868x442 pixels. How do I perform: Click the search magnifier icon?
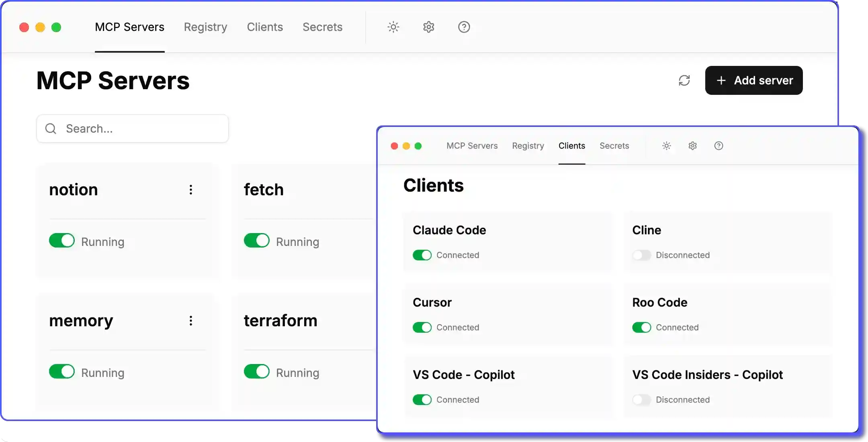coord(51,129)
